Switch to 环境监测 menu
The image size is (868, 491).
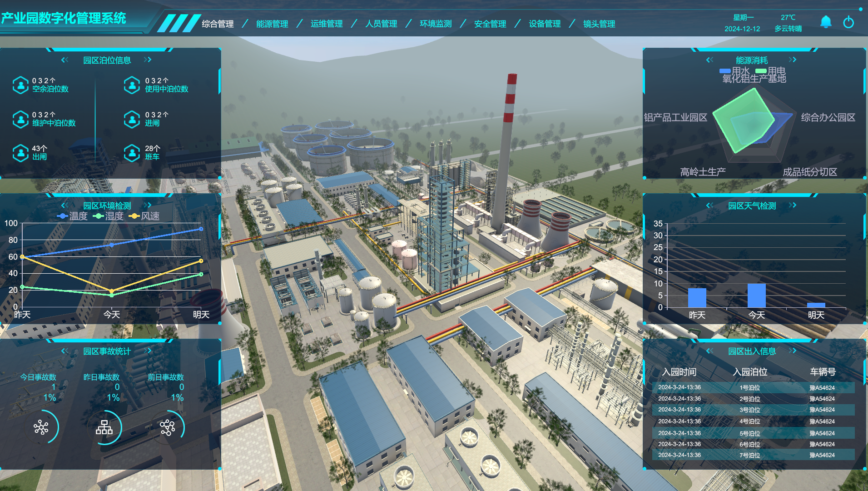coord(435,24)
